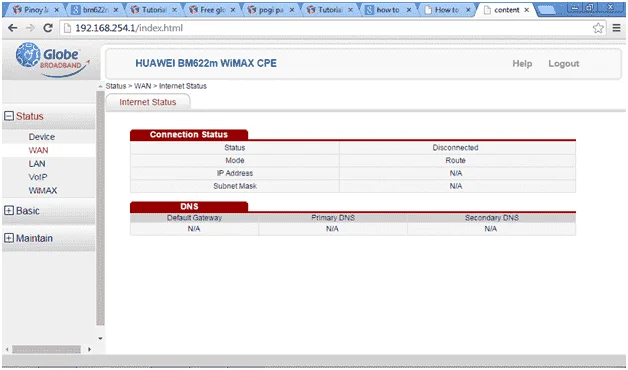This screenshot has height=370, width=628.
Task: Click the 'Connection Status' section header
Action: pyautogui.click(x=189, y=135)
